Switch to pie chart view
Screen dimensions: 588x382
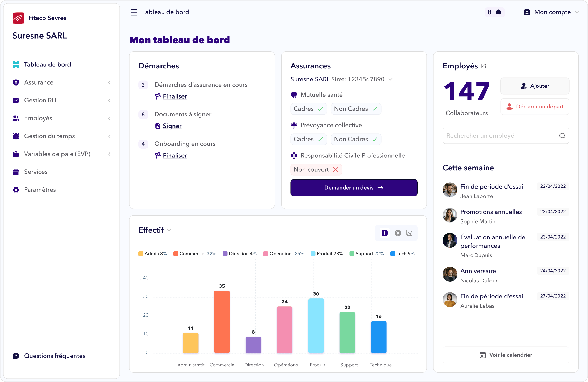(397, 233)
